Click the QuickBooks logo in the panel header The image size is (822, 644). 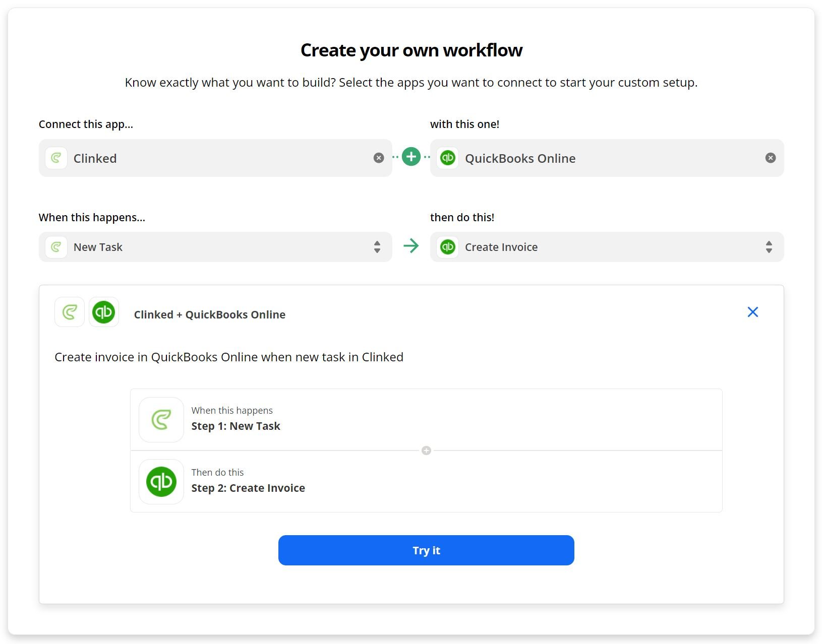click(104, 312)
